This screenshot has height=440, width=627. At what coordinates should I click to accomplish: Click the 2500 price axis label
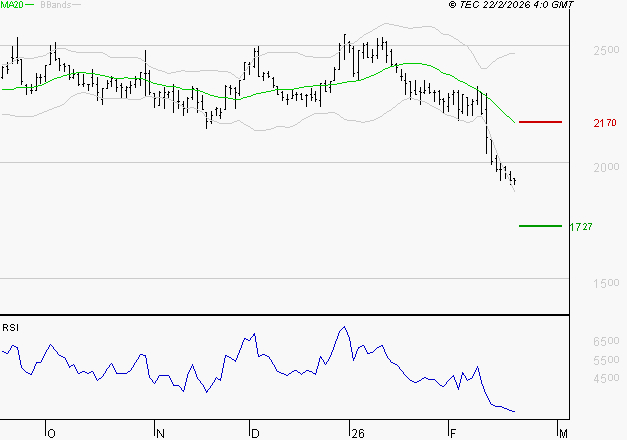606,50
